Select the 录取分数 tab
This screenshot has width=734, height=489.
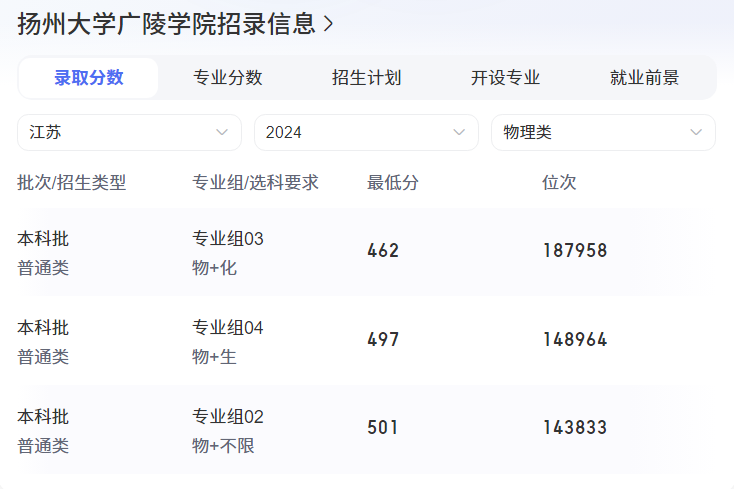click(88, 78)
